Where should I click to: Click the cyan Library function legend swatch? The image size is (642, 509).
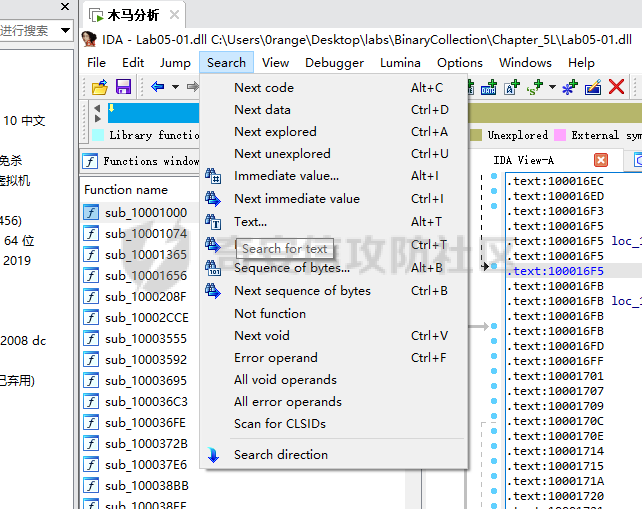pyautogui.click(x=98, y=135)
